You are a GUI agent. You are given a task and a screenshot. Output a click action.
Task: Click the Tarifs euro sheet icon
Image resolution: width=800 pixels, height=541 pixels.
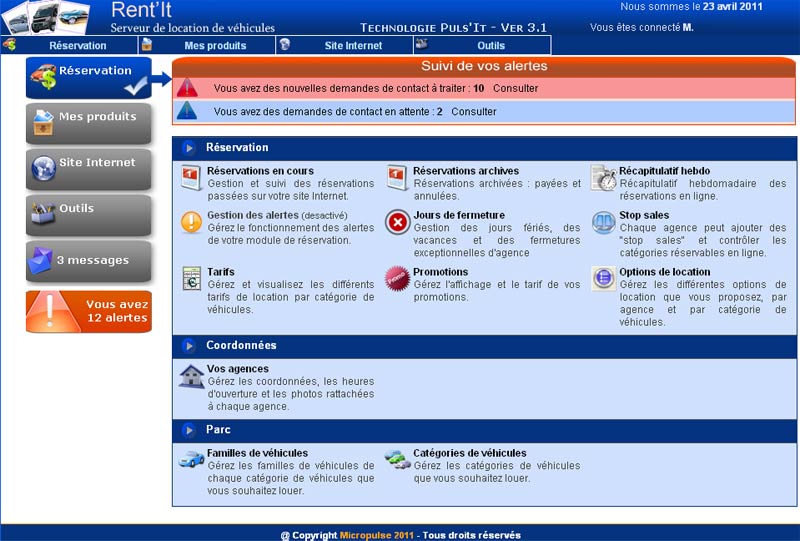[x=192, y=279]
